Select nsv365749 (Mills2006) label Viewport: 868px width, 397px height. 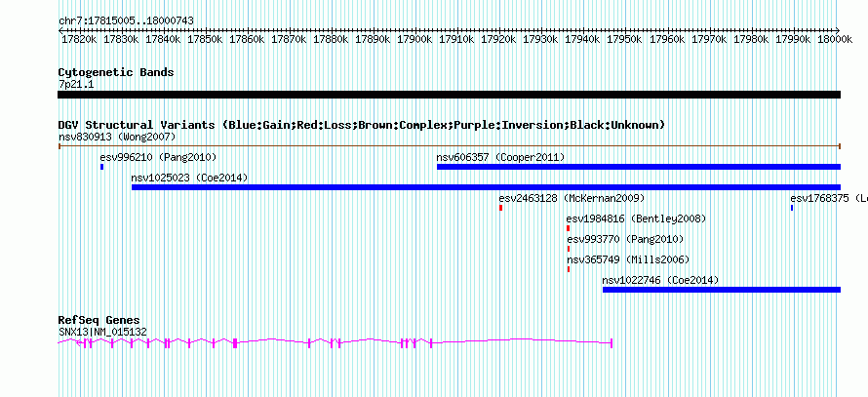click(628, 259)
